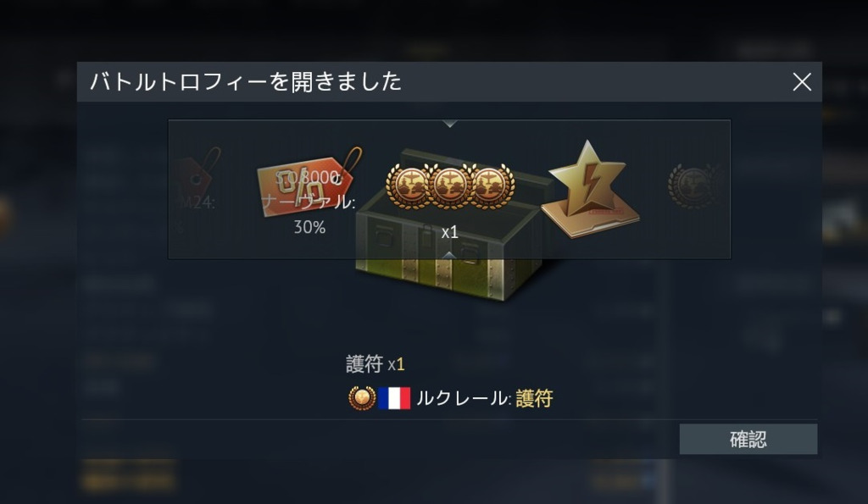Screen dimensions: 868x504
Task: Click the 確認 confirm button
Action: [748, 440]
